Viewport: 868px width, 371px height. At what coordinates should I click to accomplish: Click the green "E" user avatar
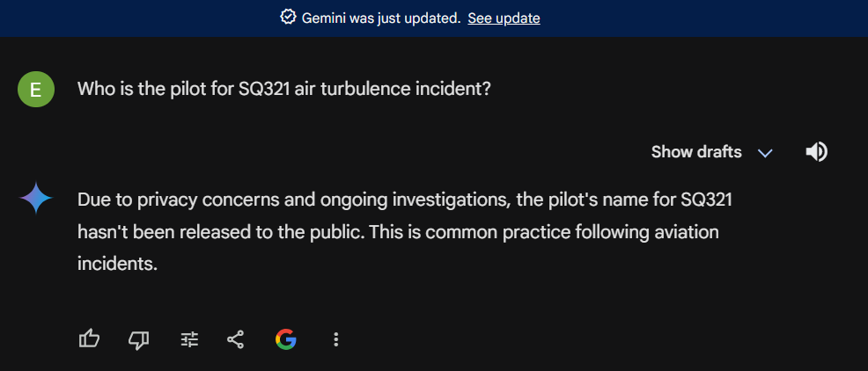click(36, 89)
